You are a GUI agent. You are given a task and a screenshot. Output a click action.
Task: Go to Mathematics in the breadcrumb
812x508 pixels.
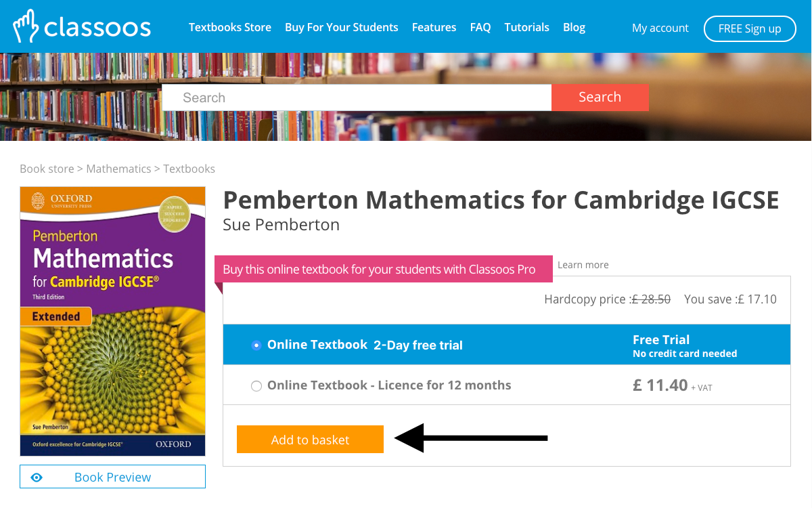click(118, 169)
